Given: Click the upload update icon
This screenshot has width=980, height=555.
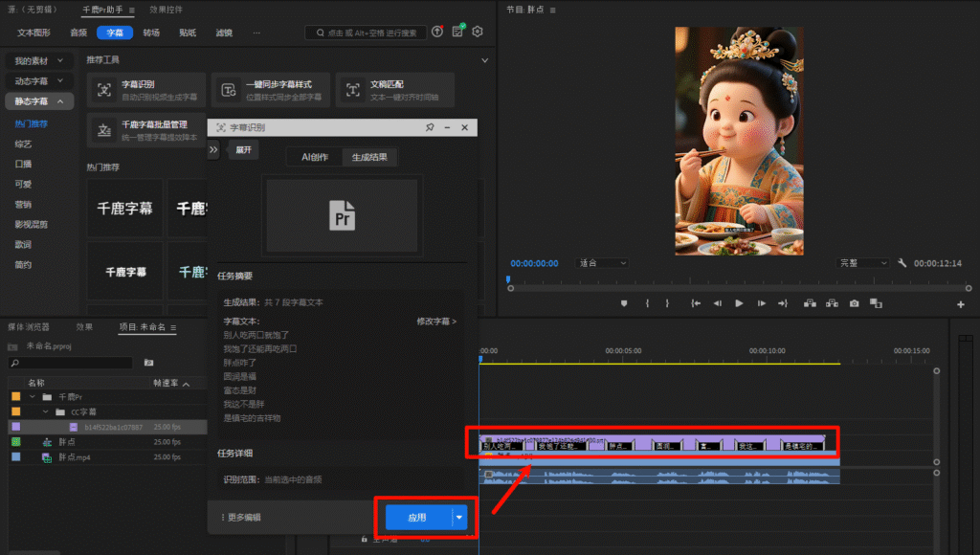Looking at the screenshot, I should click(437, 32).
